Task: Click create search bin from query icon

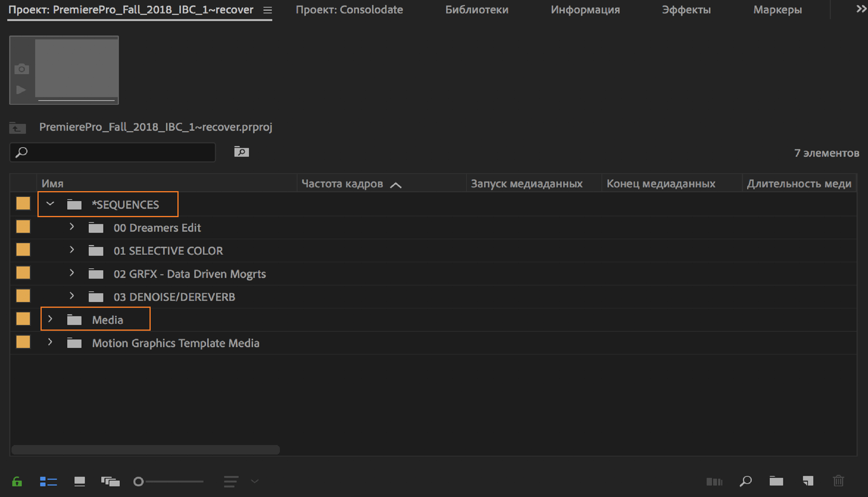Action: point(241,152)
